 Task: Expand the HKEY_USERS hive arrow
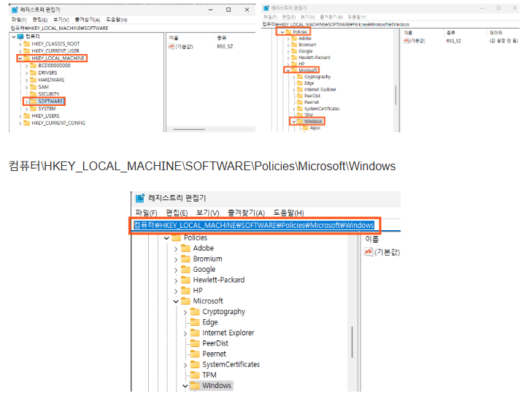(x=20, y=115)
